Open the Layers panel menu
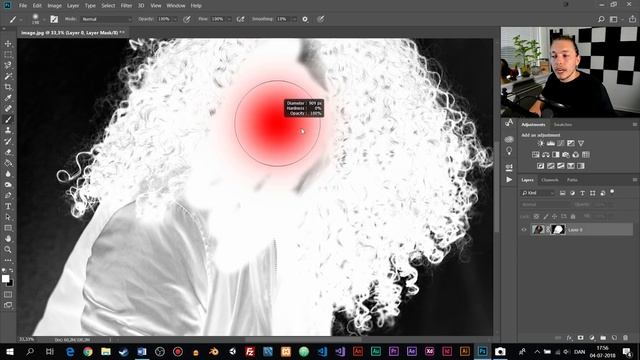Screen dimensions: 640x360 coord(635,180)
